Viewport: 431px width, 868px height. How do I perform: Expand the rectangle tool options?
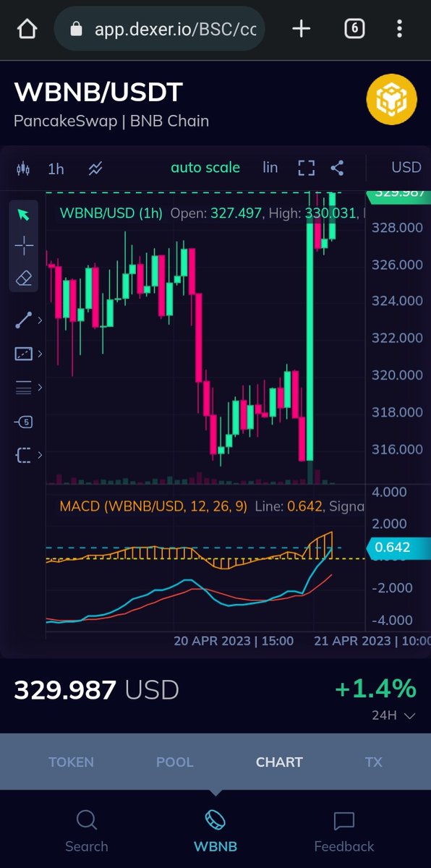point(40,354)
